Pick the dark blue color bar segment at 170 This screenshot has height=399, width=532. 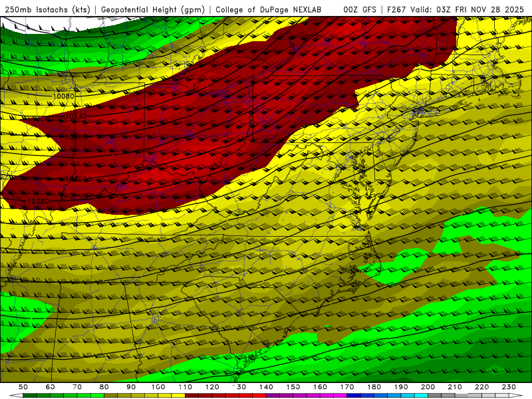tap(354, 396)
